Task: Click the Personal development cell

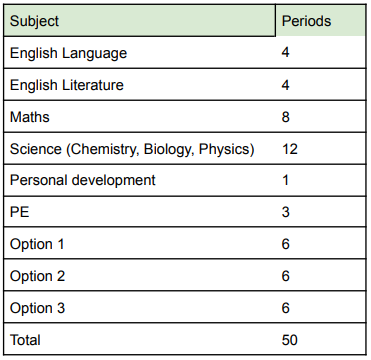Action: [140, 180]
